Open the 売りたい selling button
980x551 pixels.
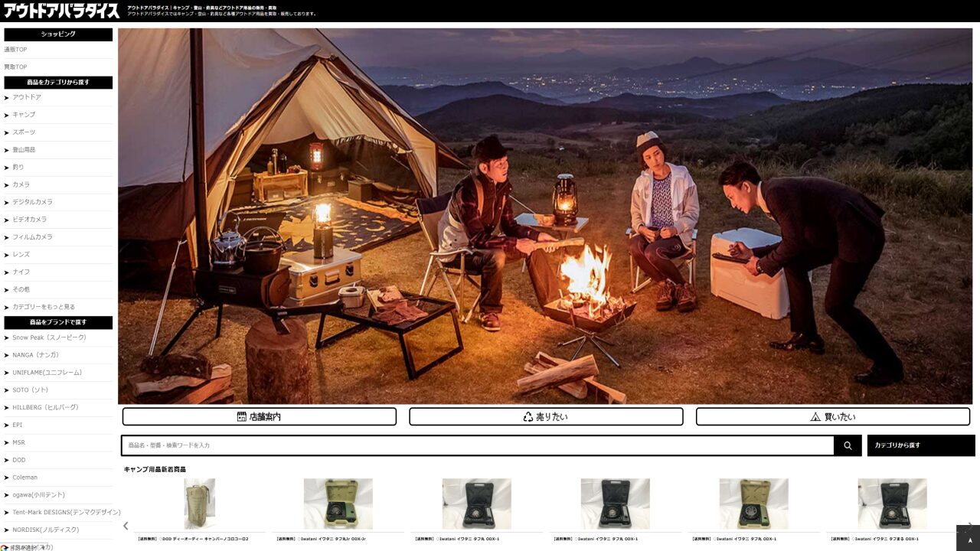(x=545, y=416)
